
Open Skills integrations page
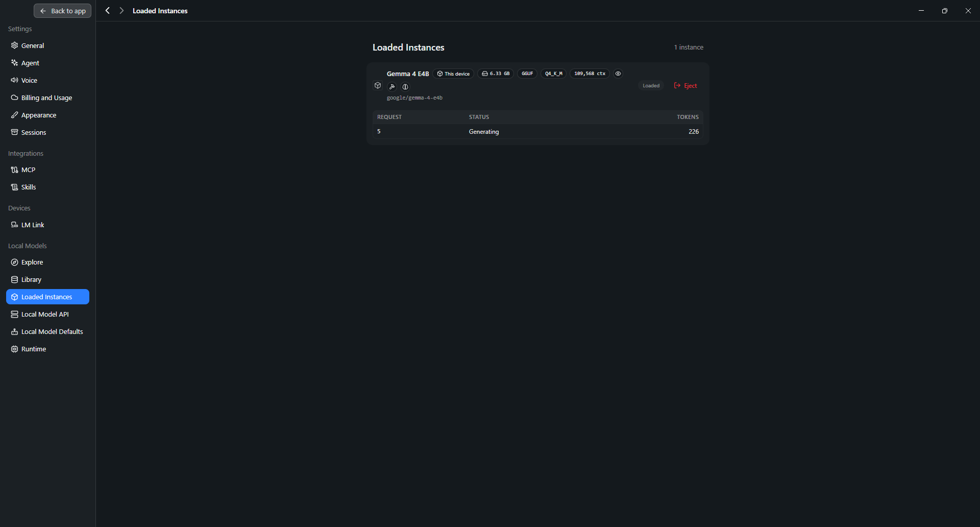click(x=47, y=187)
